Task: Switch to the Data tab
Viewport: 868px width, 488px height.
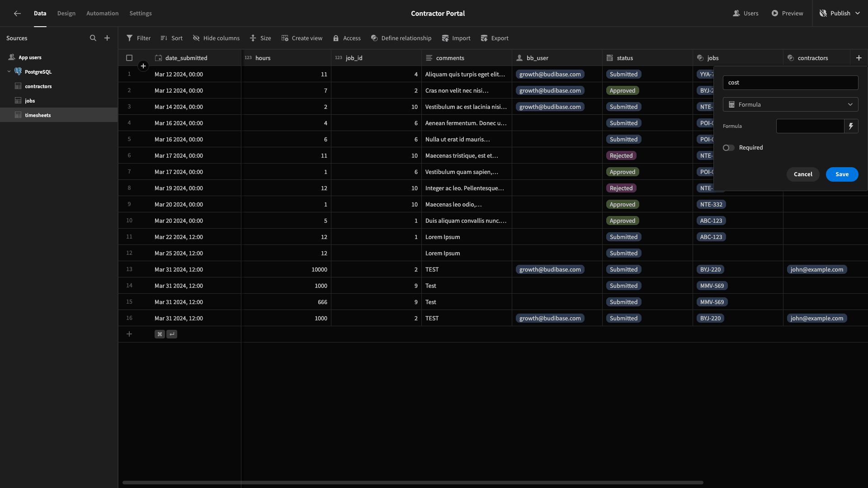Action: (x=40, y=13)
